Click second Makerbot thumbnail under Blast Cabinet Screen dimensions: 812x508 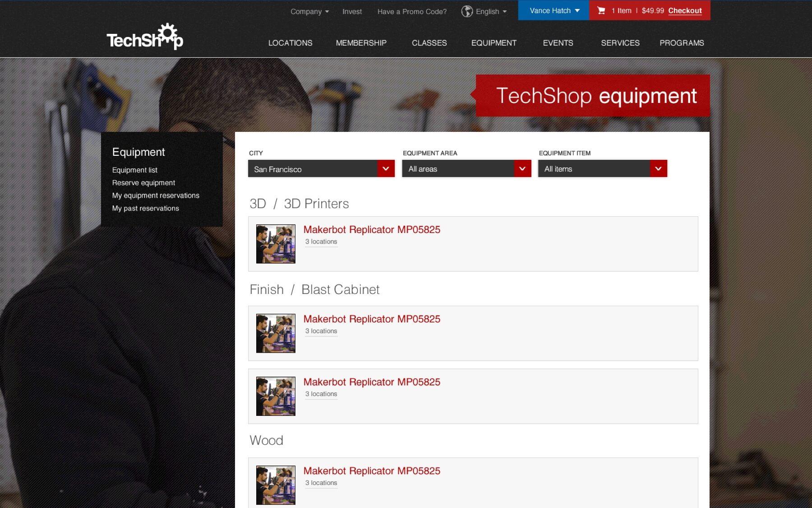click(276, 396)
